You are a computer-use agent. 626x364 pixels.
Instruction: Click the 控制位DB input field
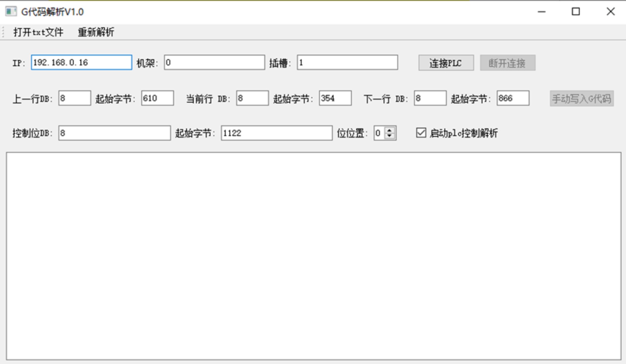(x=114, y=133)
